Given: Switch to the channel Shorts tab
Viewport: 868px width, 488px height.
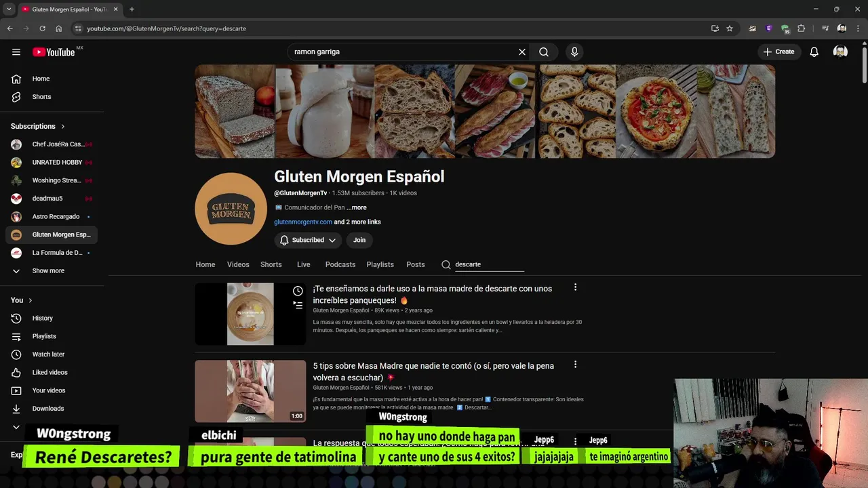Looking at the screenshot, I should click(271, 264).
